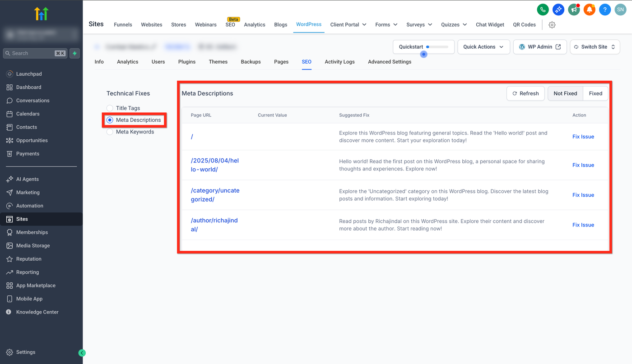This screenshot has height=364, width=632.
Task: Click the green lightning quick action icon
Action: pos(75,53)
